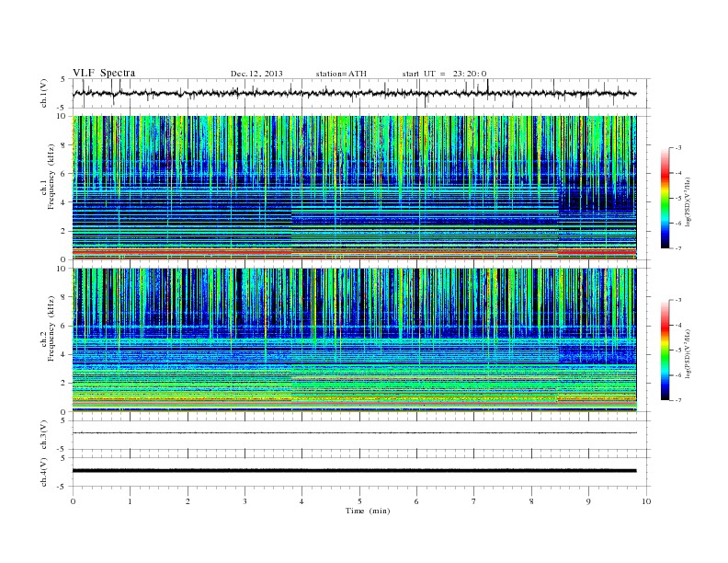Click the '7' tick on the time axis

(474, 501)
